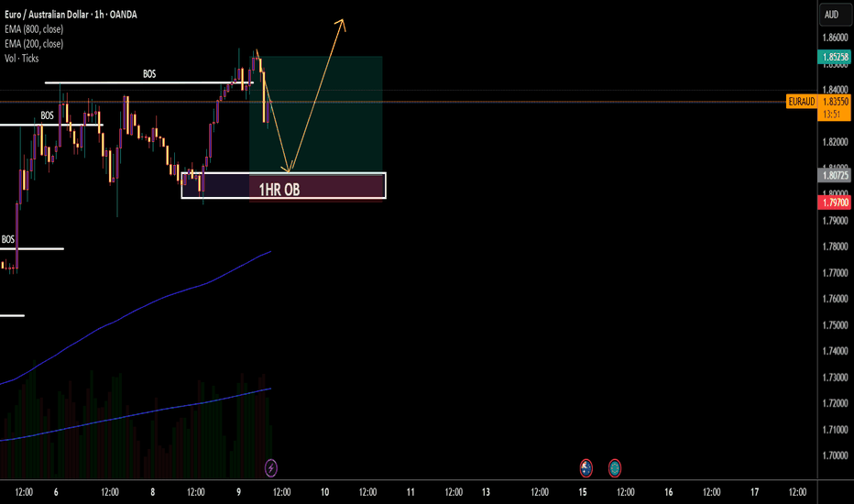
Task: Click date 15 on the time axis
Action: click(583, 492)
